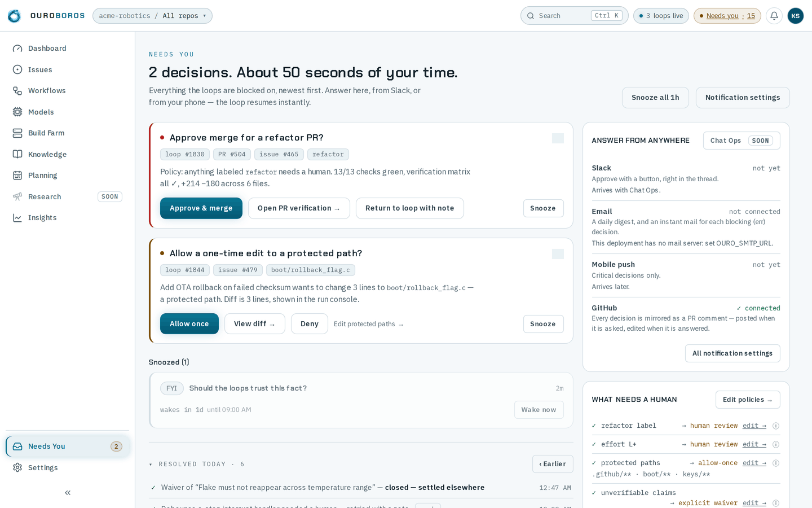Click the Models chip icon
812x508 pixels.
tap(17, 112)
